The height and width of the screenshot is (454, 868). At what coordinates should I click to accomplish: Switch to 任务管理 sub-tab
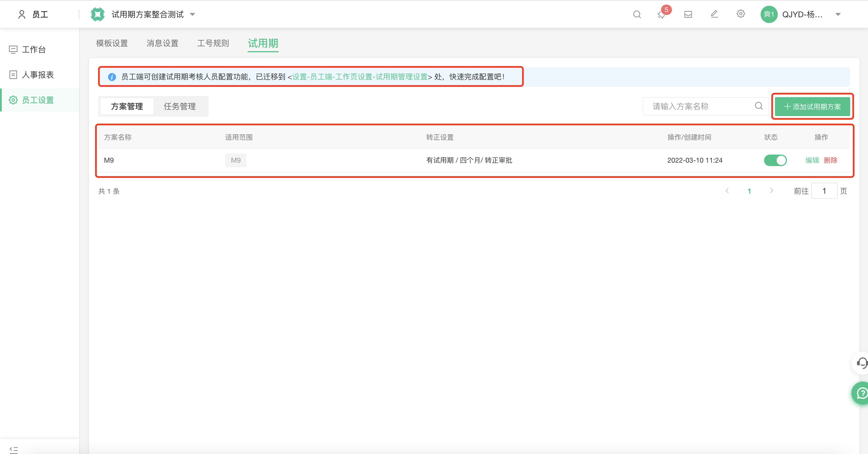(180, 107)
